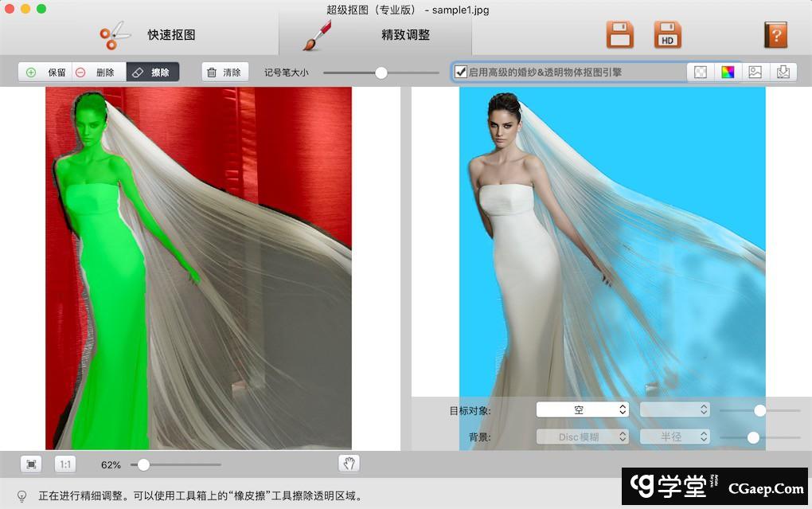Image resolution: width=812 pixels, height=509 pixels.
Task: Select the hand pan tool
Action: point(349,464)
